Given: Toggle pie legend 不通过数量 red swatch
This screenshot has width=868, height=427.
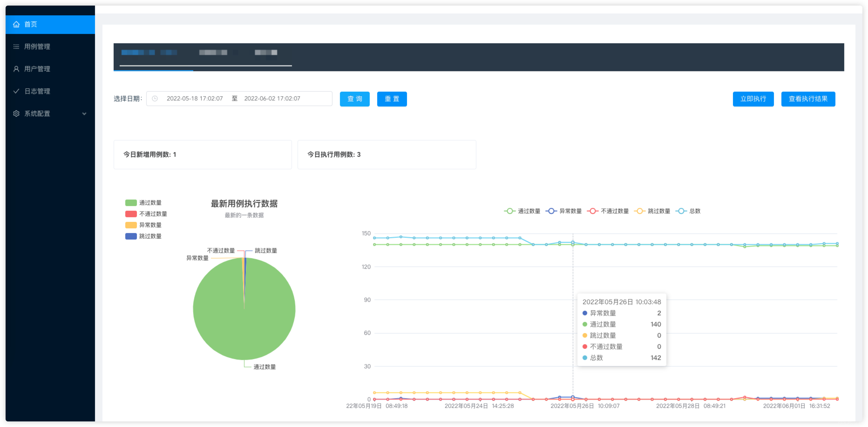Looking at the screenshot, I should [x=131, y=214].
